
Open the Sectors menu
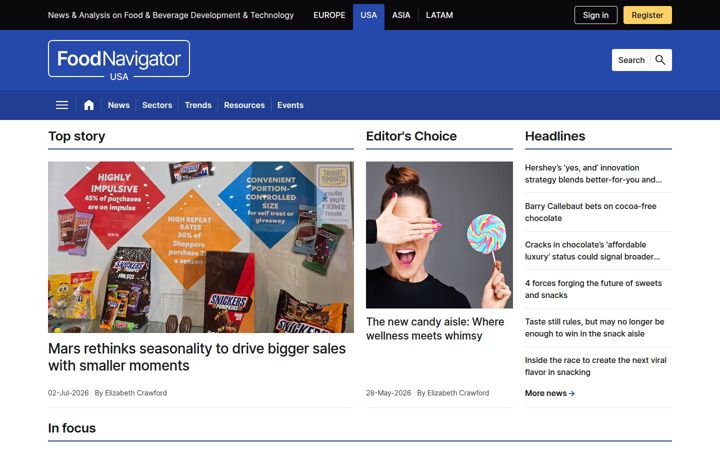157,105
